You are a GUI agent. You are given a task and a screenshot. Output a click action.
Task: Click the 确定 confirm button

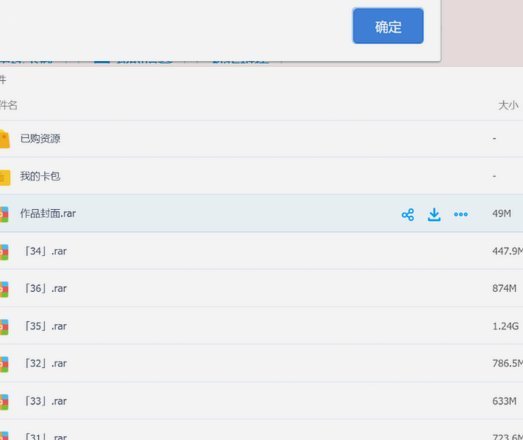(x=388, y=26)
